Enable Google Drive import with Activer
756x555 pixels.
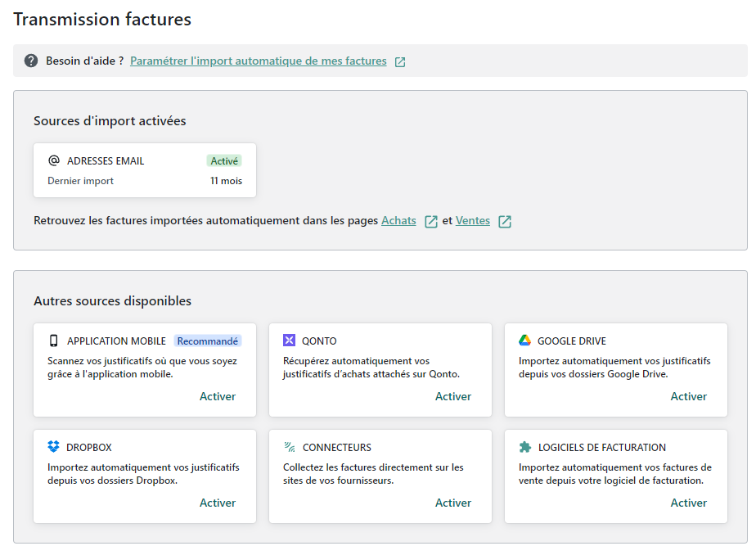(x=688, y=396)
